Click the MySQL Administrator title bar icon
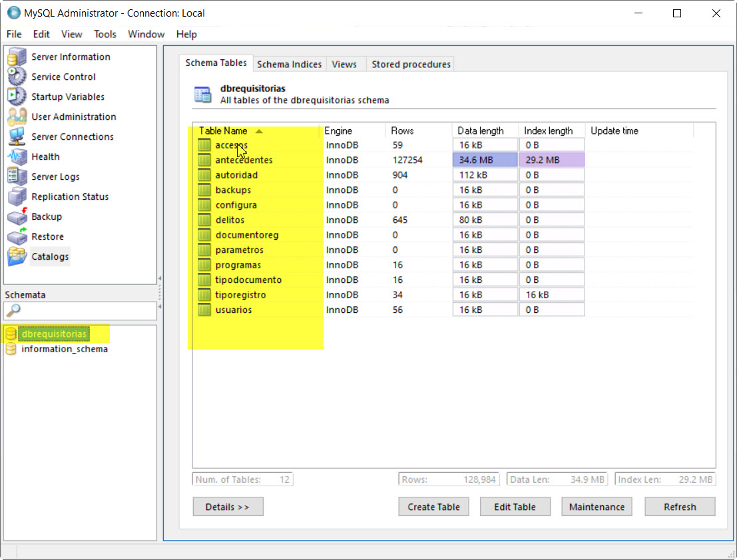Image resolution: width=737 pixels, height=560 pixels. click(x=13, y=13)
